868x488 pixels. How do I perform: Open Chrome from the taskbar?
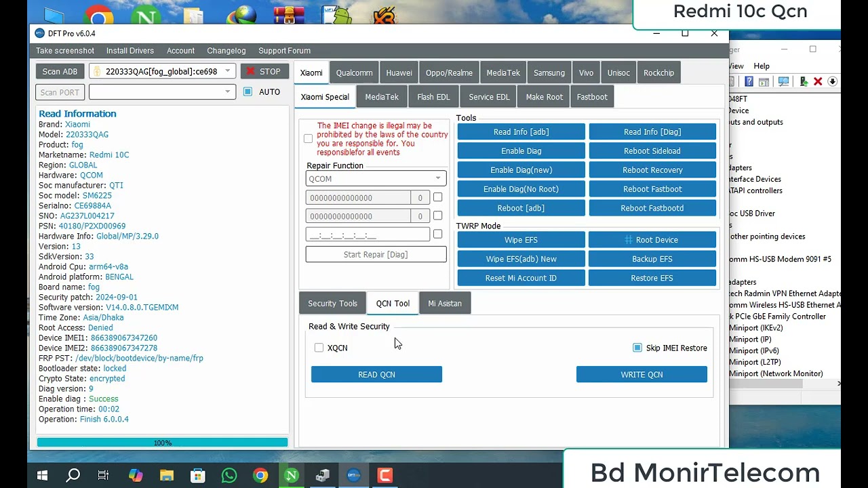point(260,476)
